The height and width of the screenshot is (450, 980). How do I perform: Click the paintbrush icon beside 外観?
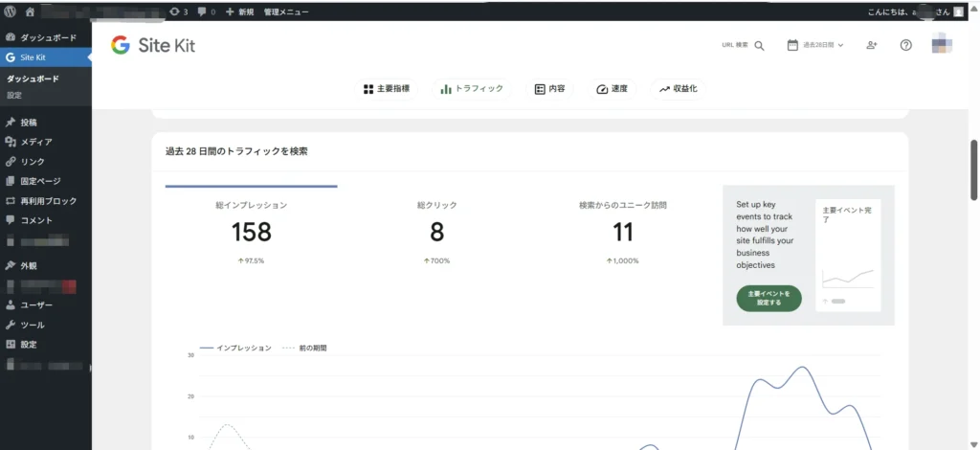click(x=10, y=265)
